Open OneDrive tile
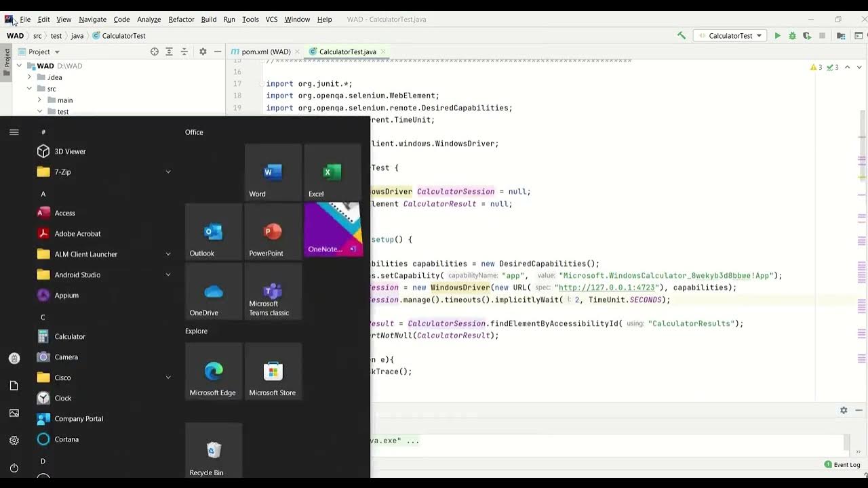The height and width of the screenshot is (488, 868). (x=214, y=291)
